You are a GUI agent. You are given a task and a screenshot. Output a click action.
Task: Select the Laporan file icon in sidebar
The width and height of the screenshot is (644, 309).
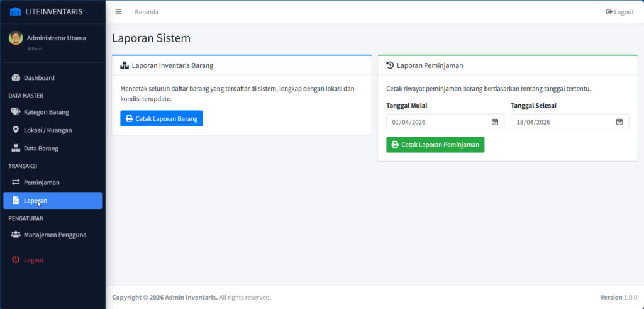[x=16, y=201]
